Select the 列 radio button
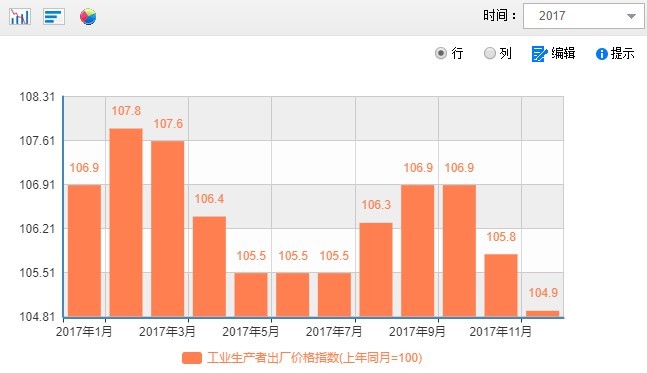 [490, 53]
